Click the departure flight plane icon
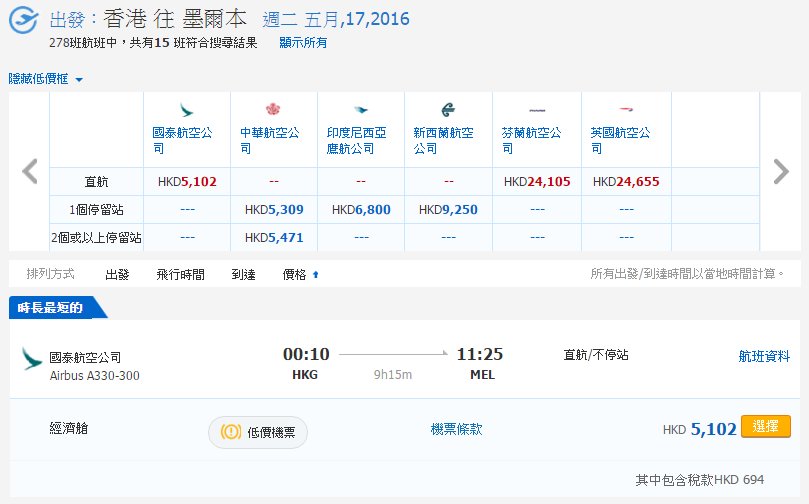Image resolution: width=809 pixels, height=504 pixels. tap(24, 20)
